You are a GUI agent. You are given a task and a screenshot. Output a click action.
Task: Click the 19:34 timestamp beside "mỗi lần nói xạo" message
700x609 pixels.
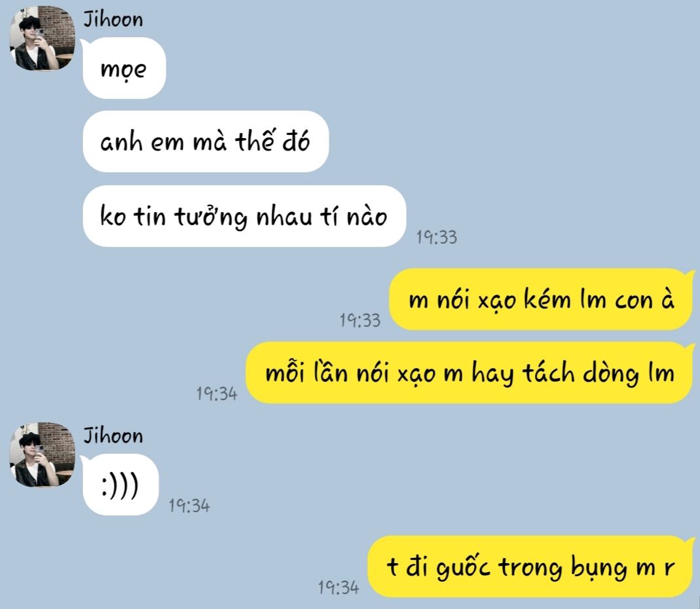tap(217, 394)
